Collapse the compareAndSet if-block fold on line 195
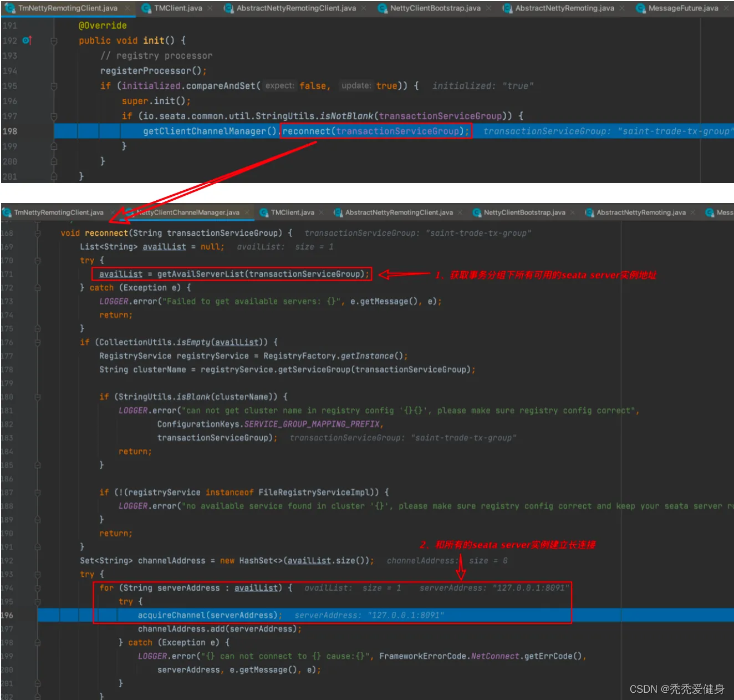This screenshot has width=734, height=700. pyautogui.click(x=54, y=86)
